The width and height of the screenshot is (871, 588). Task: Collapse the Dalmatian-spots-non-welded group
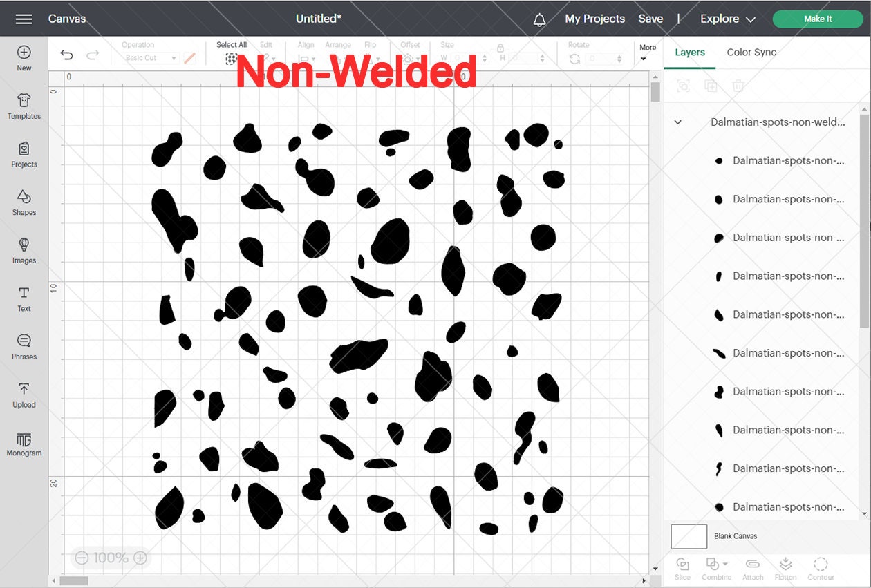coord(677,122)
